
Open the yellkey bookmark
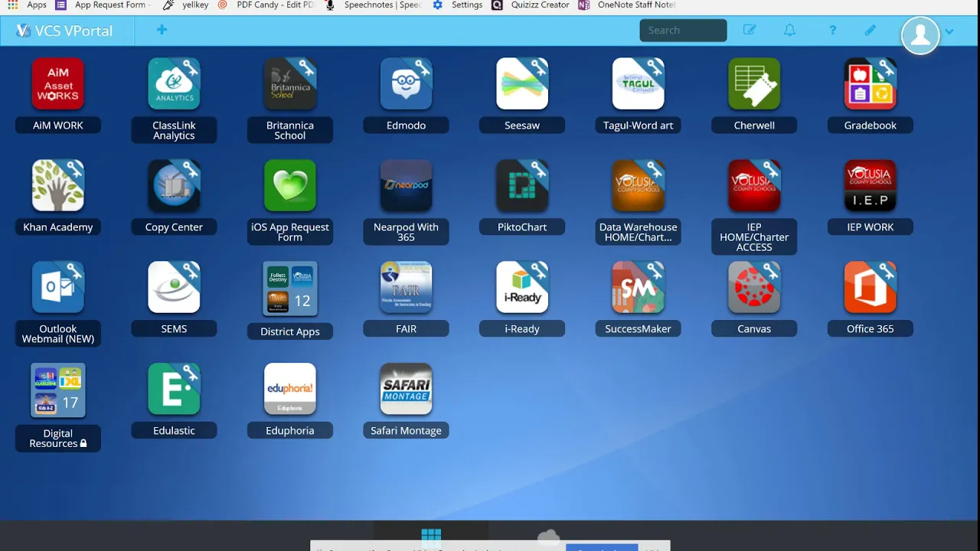[x=186, y=5]
